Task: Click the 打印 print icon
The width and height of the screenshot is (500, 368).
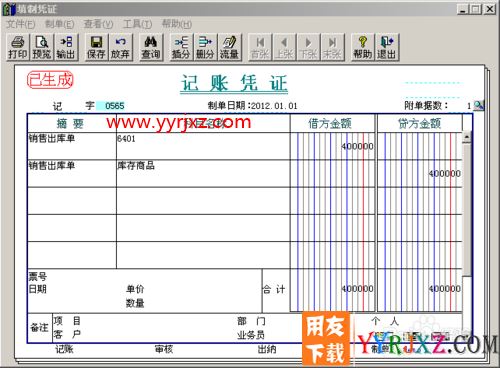Action: point(17,47)
